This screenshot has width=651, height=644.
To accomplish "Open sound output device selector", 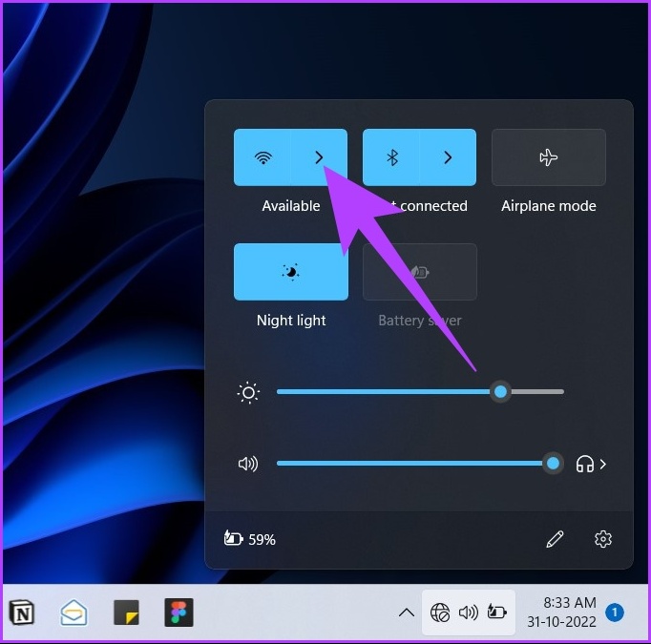I will pyautogui.click(x=592, y=464).
